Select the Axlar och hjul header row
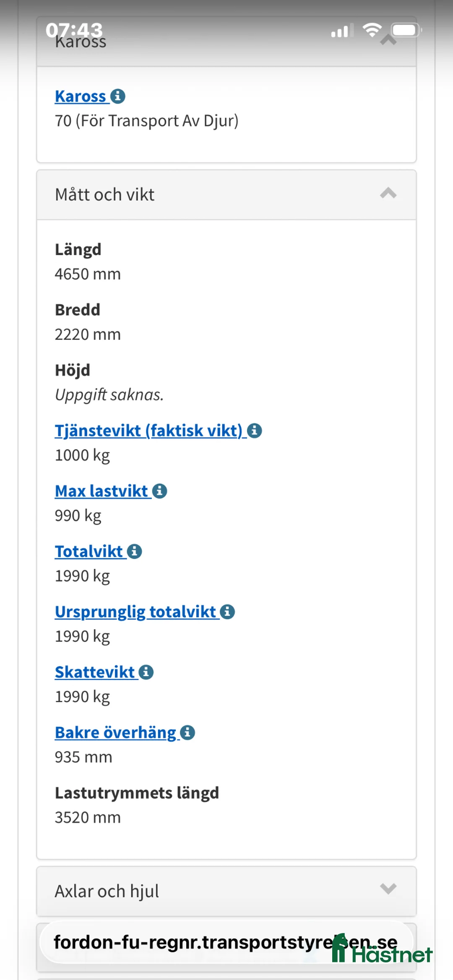Screen dimensions: 453x980 pyautogui.click(x=107, y=891)
